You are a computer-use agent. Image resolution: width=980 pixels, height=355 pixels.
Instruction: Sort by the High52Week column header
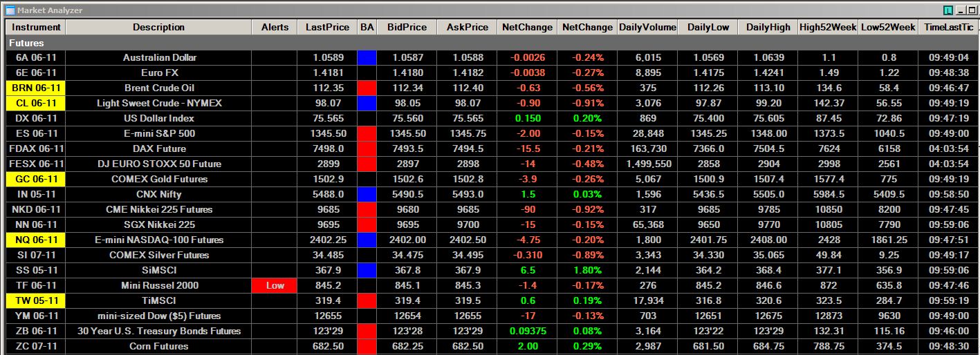828,28
